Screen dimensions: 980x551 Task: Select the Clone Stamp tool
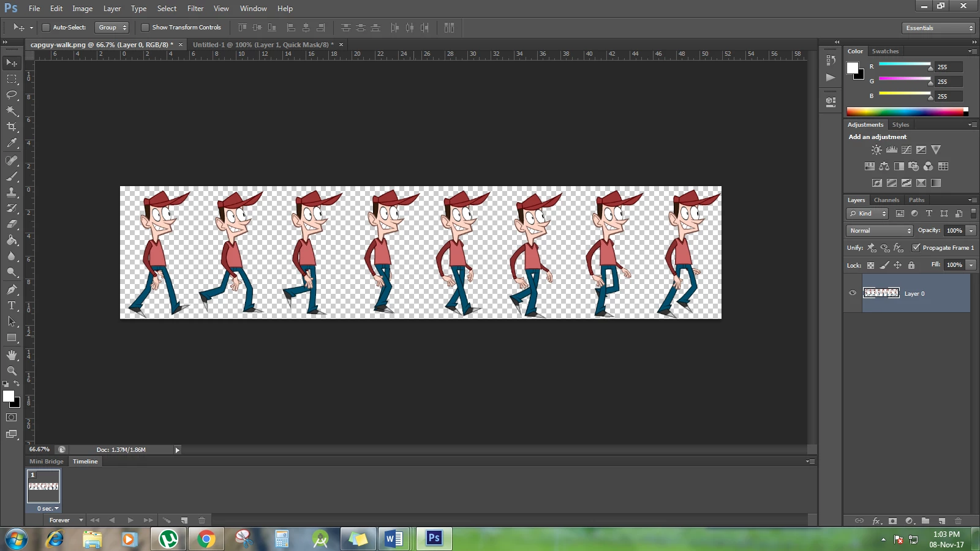(12, 192)
